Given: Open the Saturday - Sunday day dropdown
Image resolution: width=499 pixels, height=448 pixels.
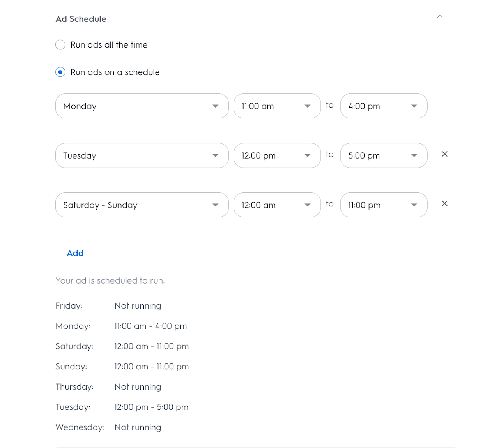Looking at the screenshot, I should (x=142, y=205).
